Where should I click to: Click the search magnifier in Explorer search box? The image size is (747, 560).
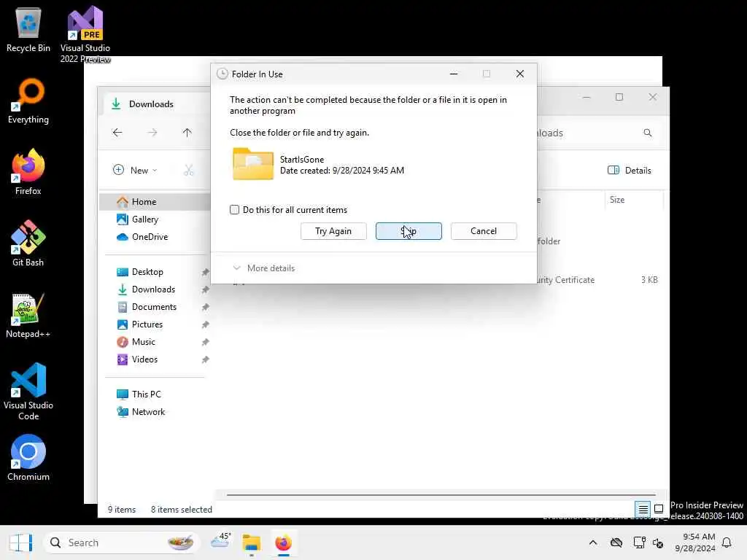point(648,133)
